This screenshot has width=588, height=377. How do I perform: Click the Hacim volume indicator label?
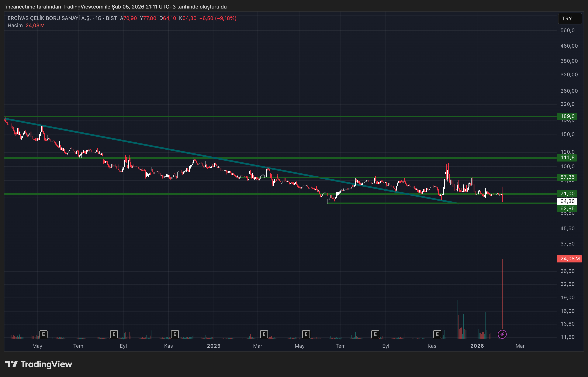[15, 26]
